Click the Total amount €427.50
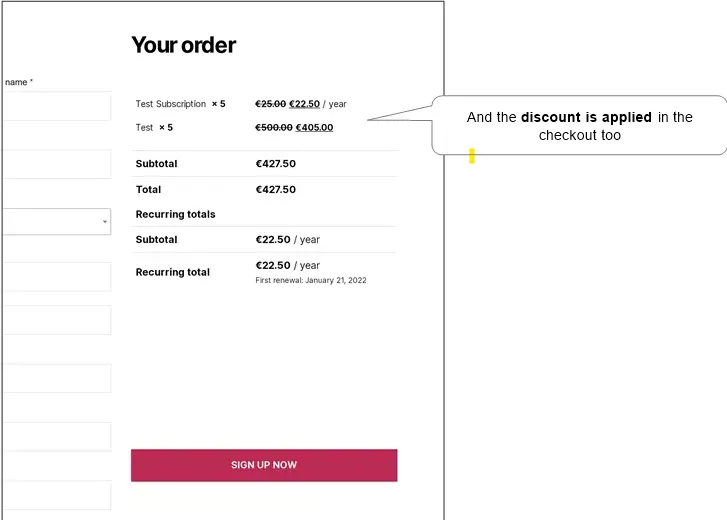 tap(275, 190)
